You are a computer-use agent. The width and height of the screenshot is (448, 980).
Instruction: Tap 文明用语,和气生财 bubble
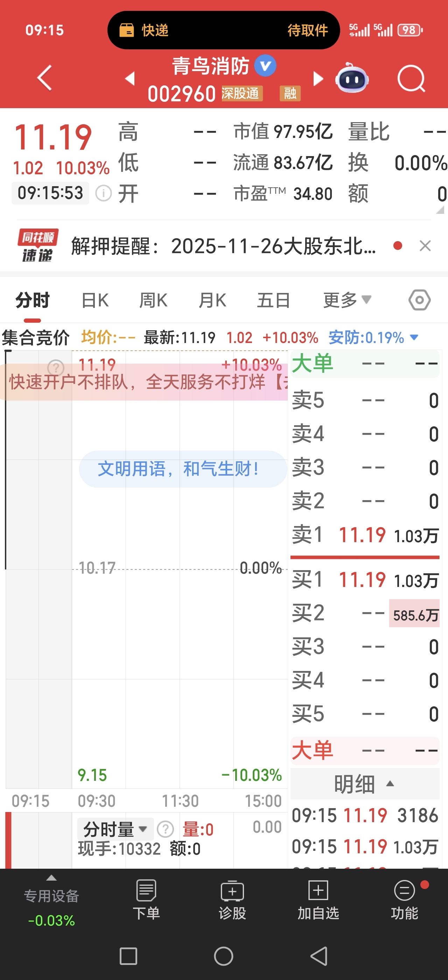click(x=183, y=469)
